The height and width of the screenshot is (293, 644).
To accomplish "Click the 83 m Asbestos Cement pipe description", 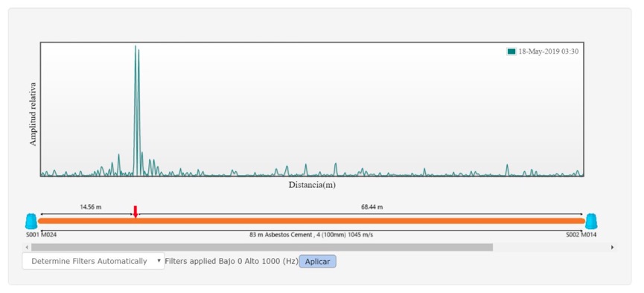I will (x=311, y=235).
